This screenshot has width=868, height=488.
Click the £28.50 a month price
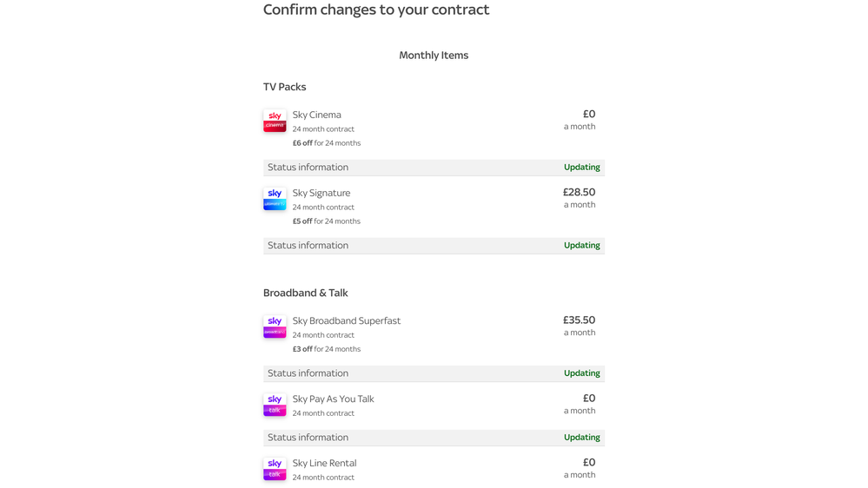[579, 197]
